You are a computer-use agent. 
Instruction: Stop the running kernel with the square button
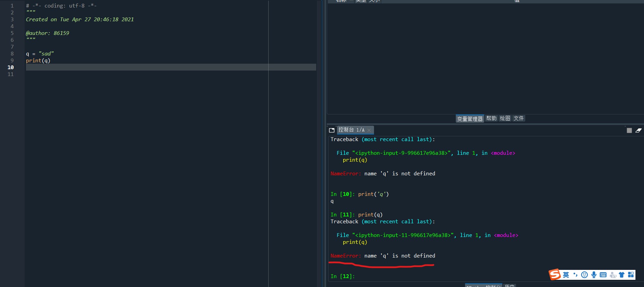pos(629,130)
